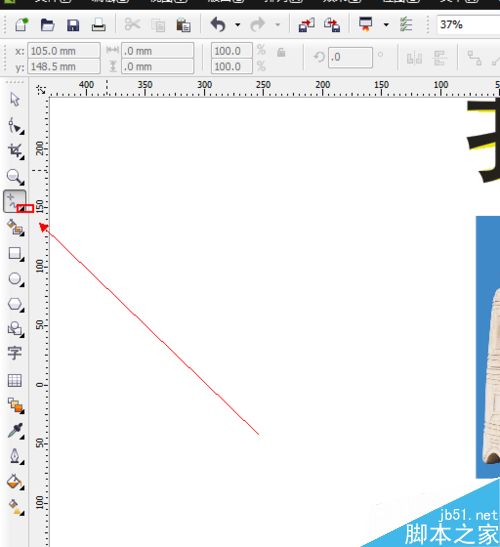The image size is (500, 547).
Task: Save the document with the floppy icon
Action: point(73,25)
